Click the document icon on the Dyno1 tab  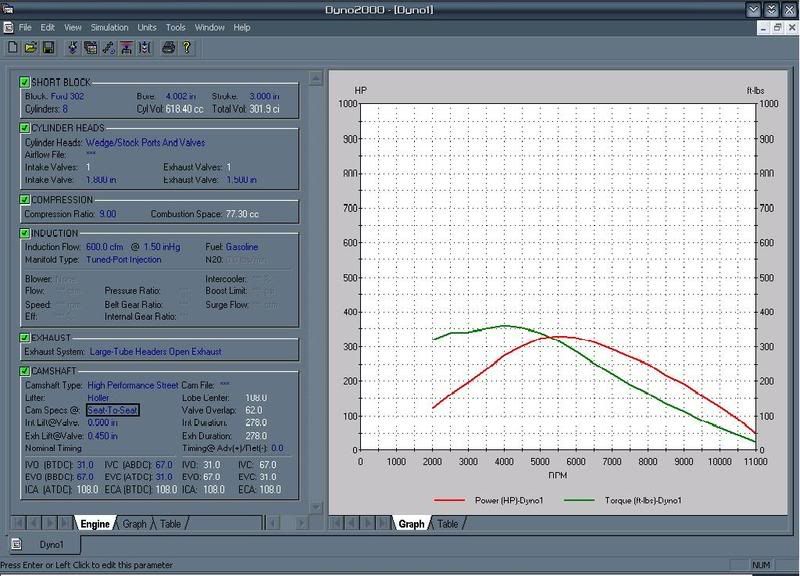click(x=16, y=544)
